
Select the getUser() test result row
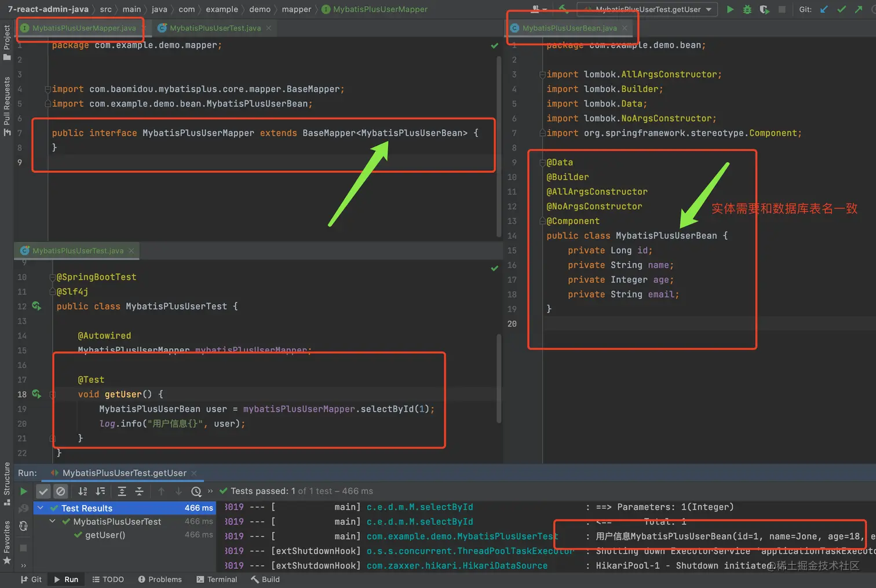[x=125, y=535]
